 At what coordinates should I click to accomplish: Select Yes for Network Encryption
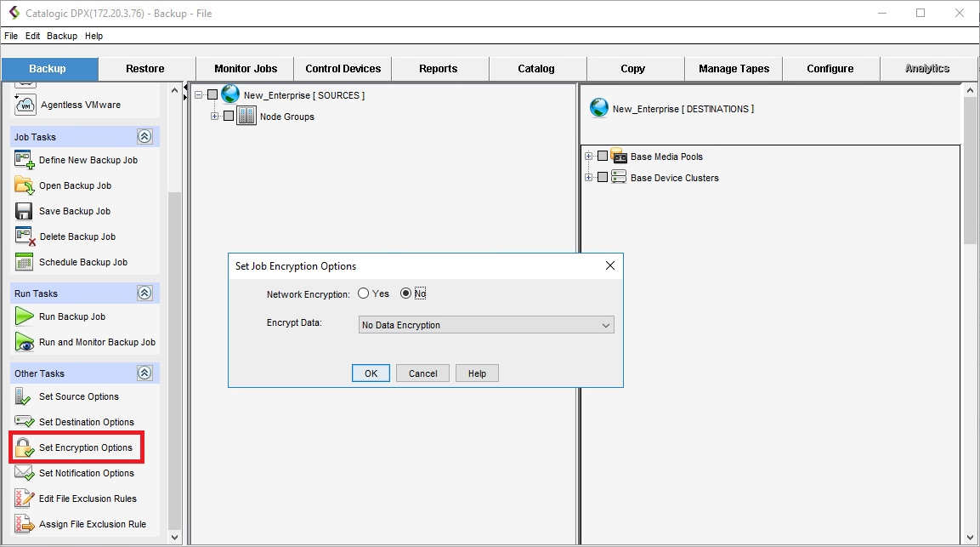pyautogui.click(x=364, y=293)
